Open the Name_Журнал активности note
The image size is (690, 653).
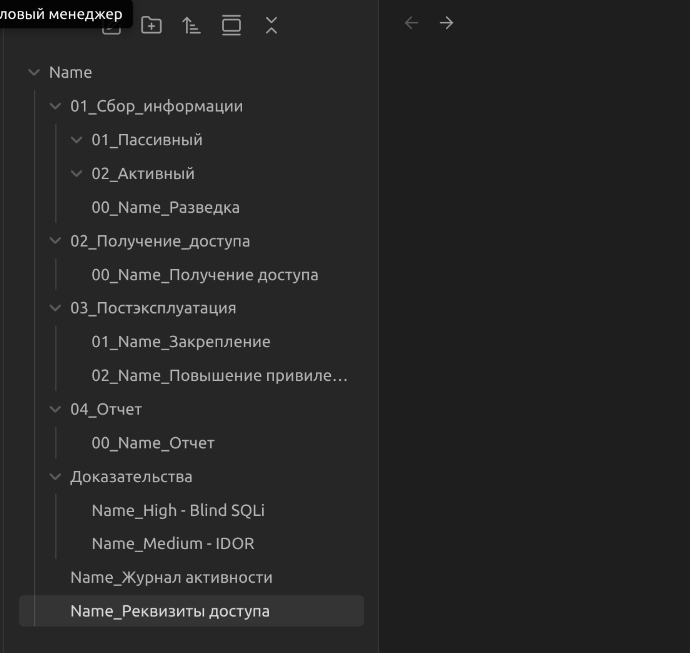(x=171, y=578)
